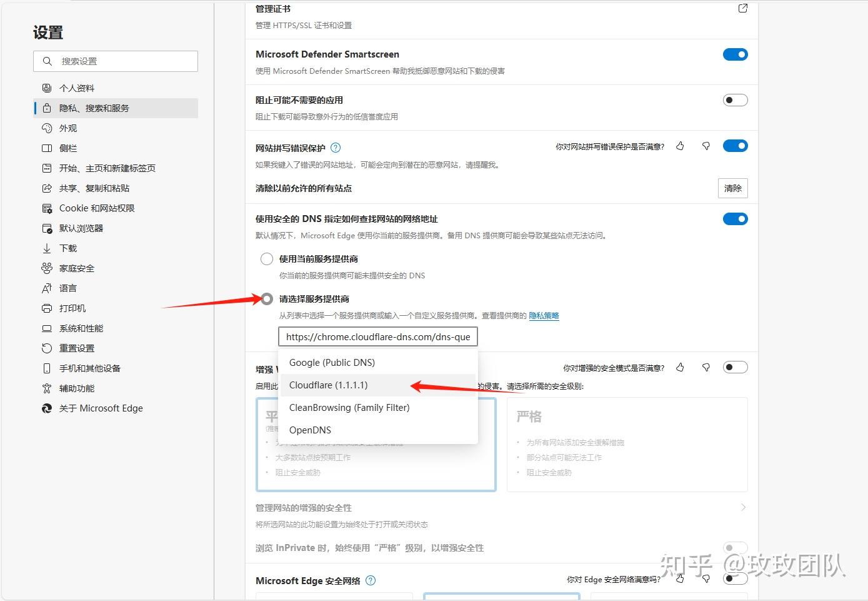Click open-in-new icon next to 管理证书
The height and width of the screenshot is (601, 868).
[742, 8]
